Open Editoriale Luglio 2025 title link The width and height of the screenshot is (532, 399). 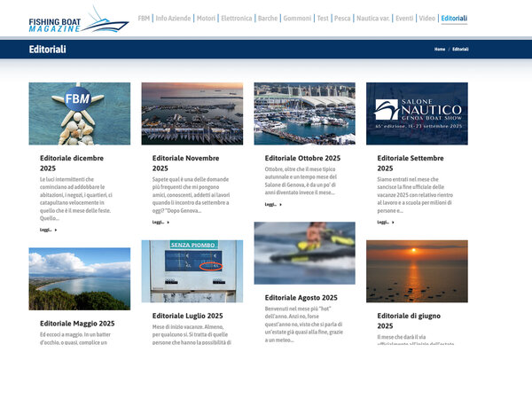click(x=187, y=316)
